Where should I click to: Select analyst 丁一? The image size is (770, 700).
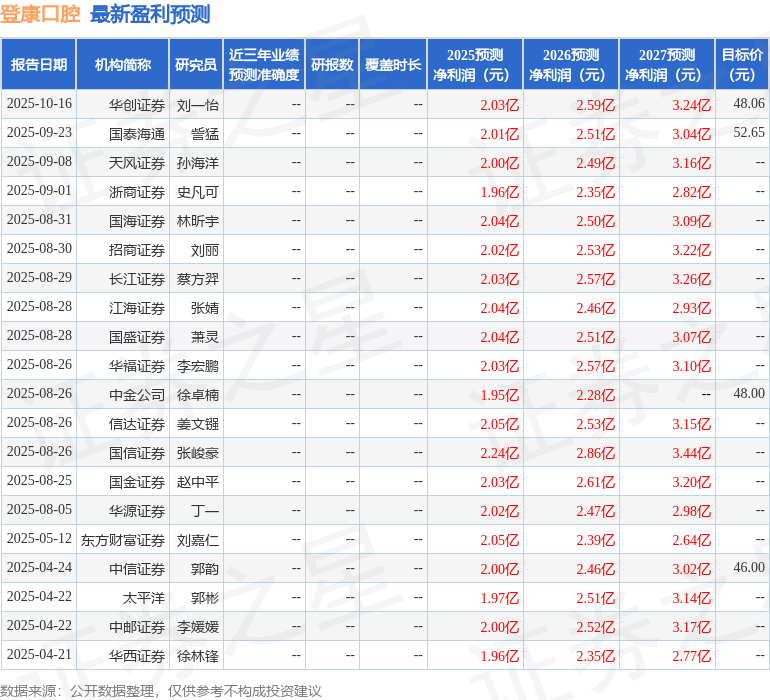point(205,511)
